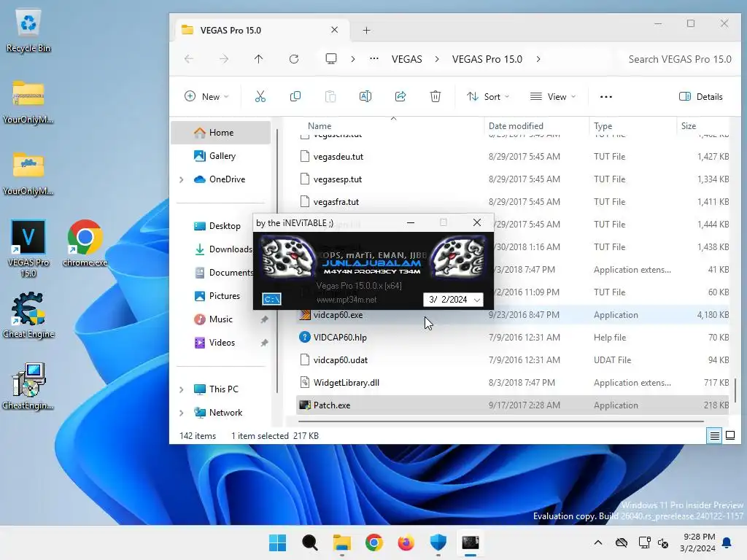Select Home in the navigation pane
The image size is (747, 560).
pos(221,133)
